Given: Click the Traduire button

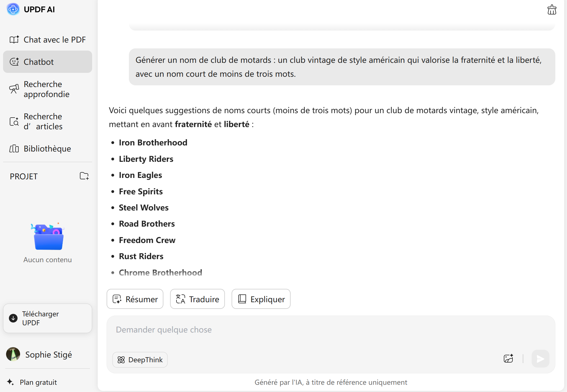Looking at the screenshot, I should pyautogui.click(x=197, y=299).
